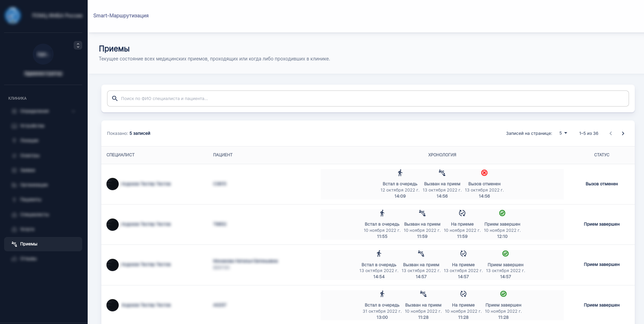The image size is (644, 324).
Task: Go to previous page of appointments
Action: 611,133
